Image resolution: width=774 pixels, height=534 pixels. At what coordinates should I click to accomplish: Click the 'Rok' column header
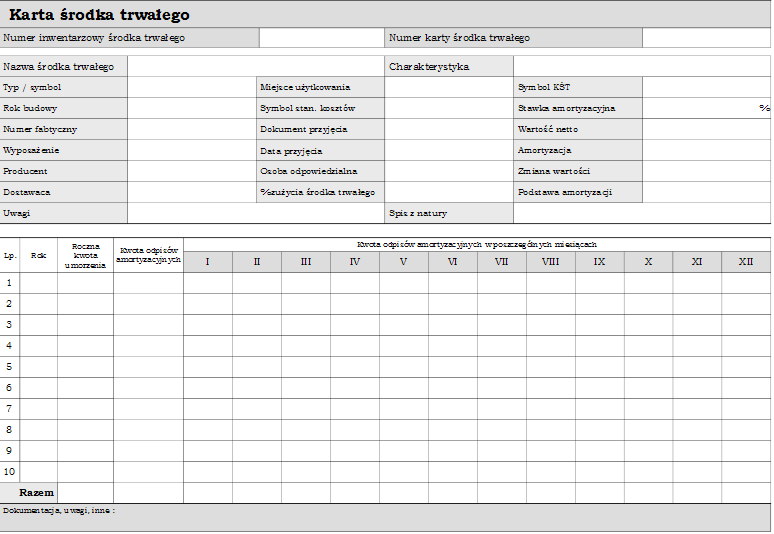(39, 255)
